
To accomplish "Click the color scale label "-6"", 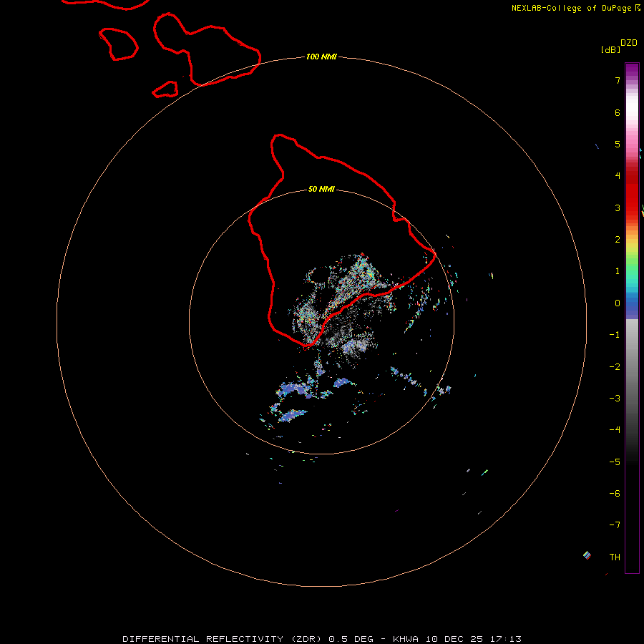I will [615, 494].
